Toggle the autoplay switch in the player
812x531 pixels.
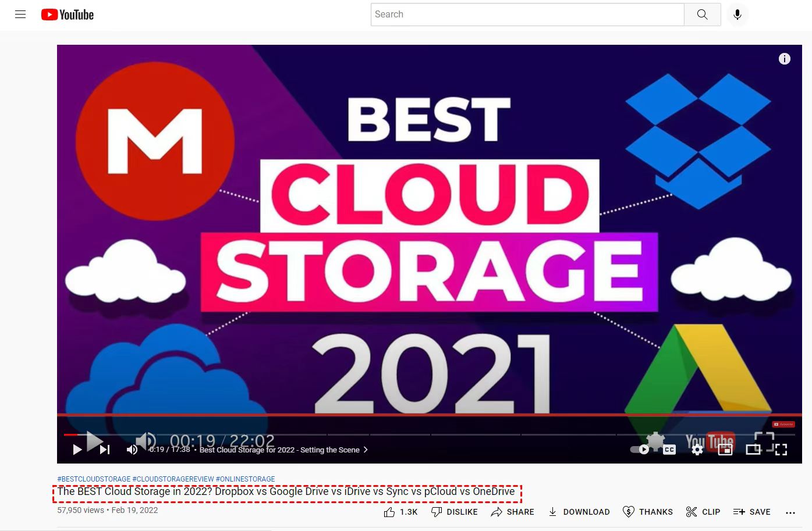coord(640,450)
